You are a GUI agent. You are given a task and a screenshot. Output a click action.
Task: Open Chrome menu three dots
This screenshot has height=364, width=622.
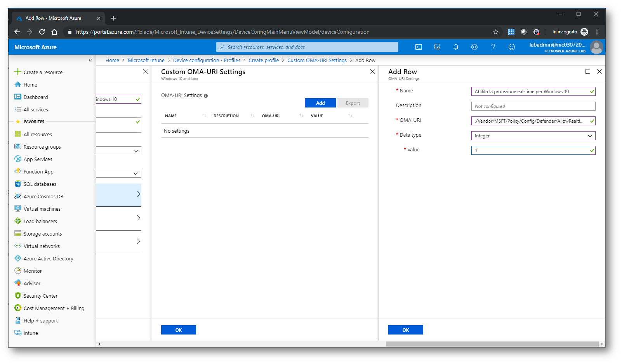coord(597,32)
